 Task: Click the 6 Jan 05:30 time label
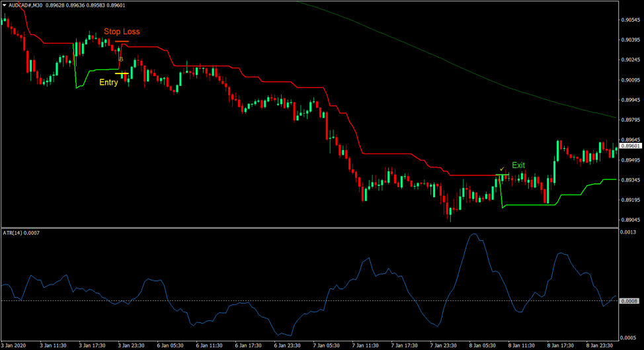(x=171, y=345)
